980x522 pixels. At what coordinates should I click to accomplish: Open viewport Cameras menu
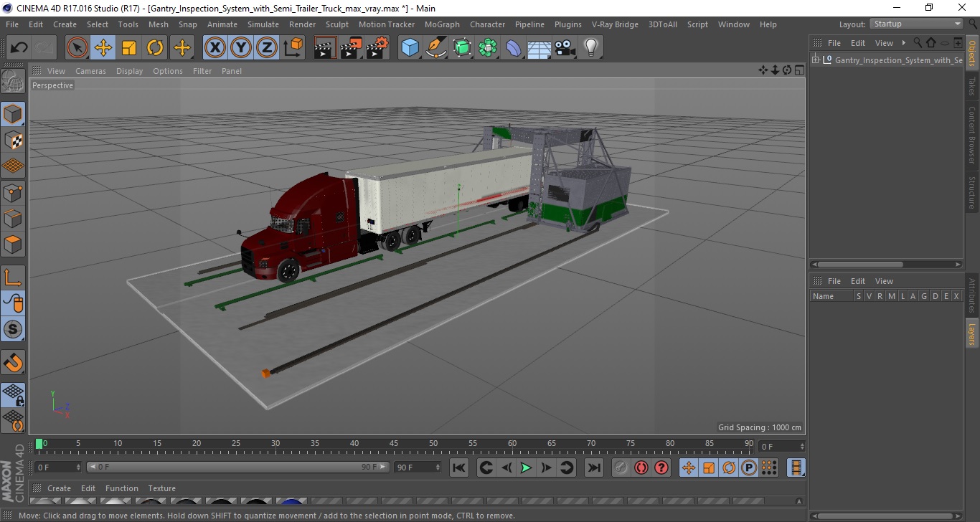coord(90,71)
